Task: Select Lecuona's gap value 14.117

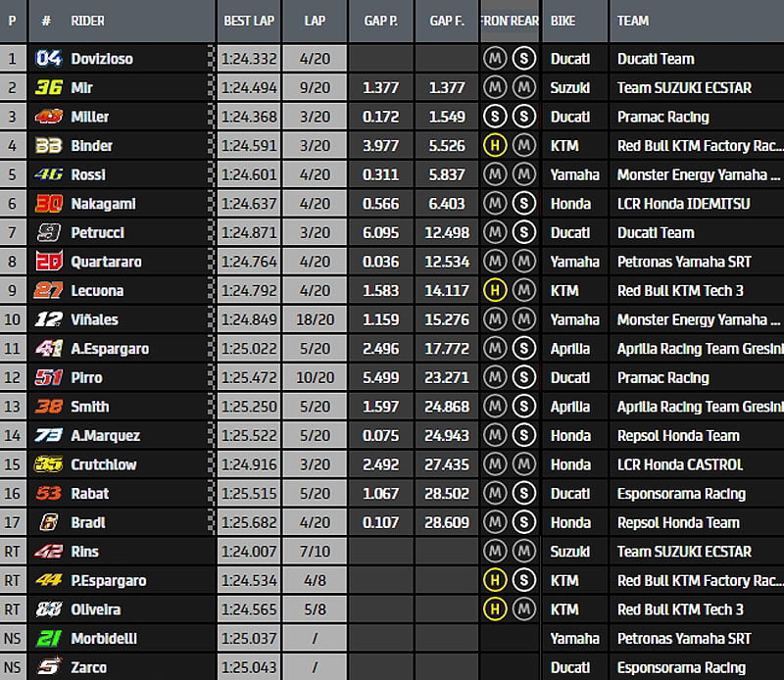Action: point(446,291)
